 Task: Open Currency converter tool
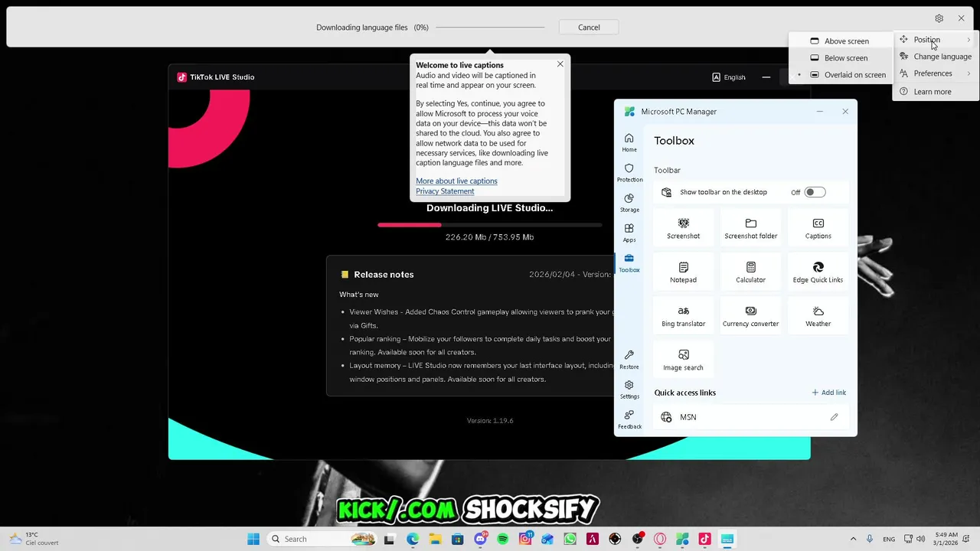[x=750, y=316]
